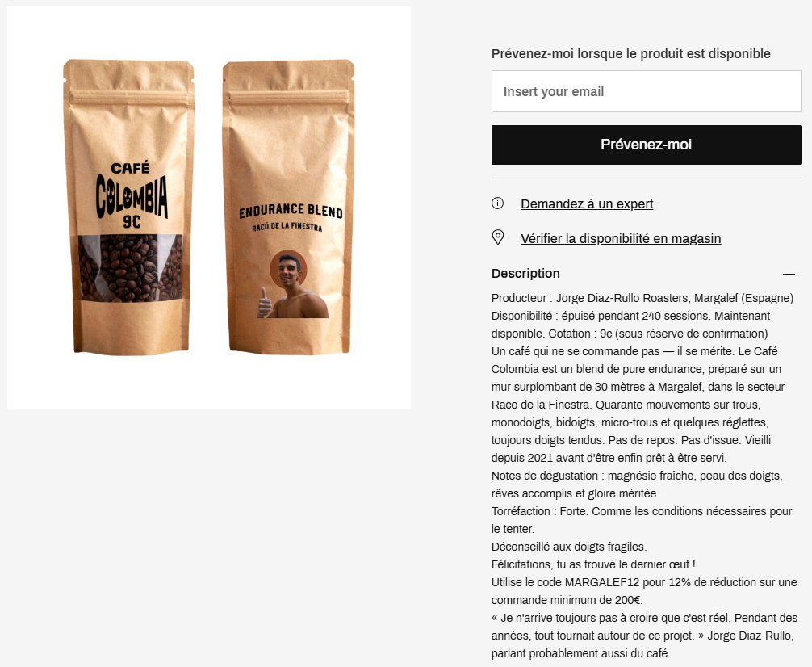Click the "Prévenez-moi lorsque le produit est disponible" label
This screenshot has width=812, height=667.
630,53
